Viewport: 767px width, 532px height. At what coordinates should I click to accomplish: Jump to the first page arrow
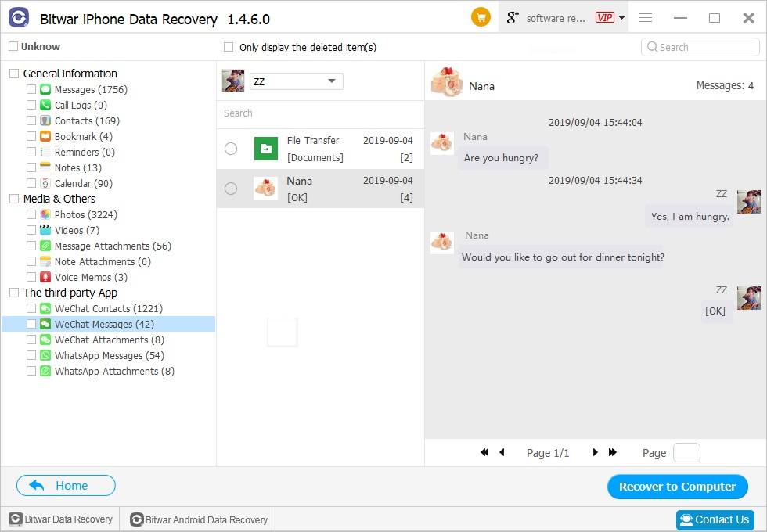(x=484, y=452)
